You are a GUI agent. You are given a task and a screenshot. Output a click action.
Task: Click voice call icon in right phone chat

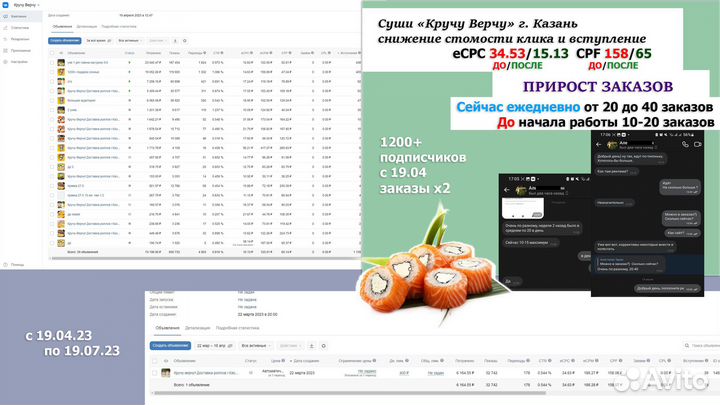click(685, 144)
